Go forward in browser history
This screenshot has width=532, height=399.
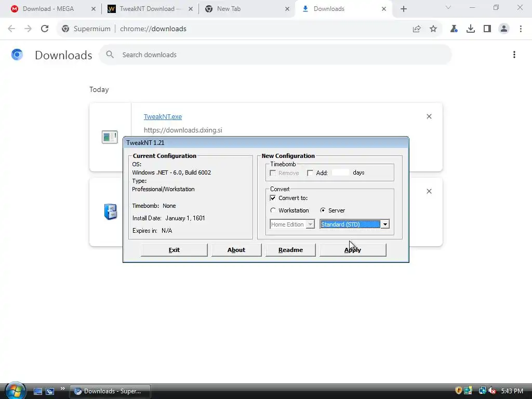[28, 29]
